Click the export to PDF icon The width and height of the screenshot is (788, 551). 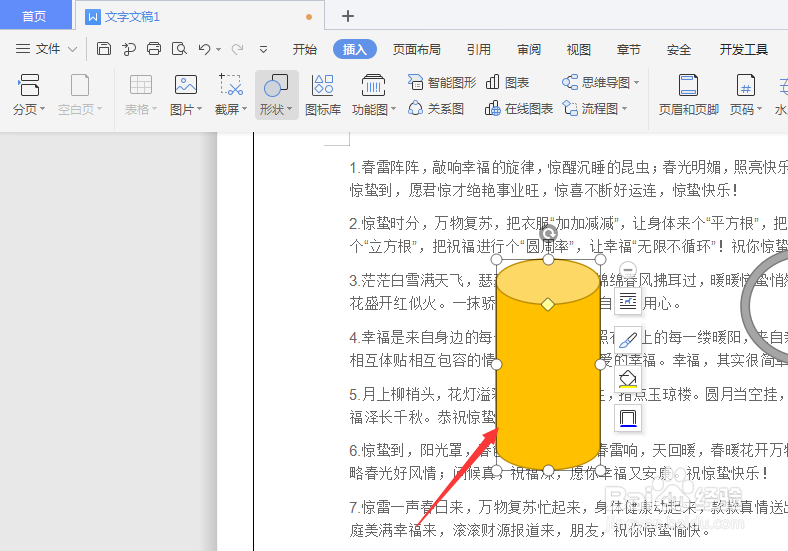click(129, 49)
